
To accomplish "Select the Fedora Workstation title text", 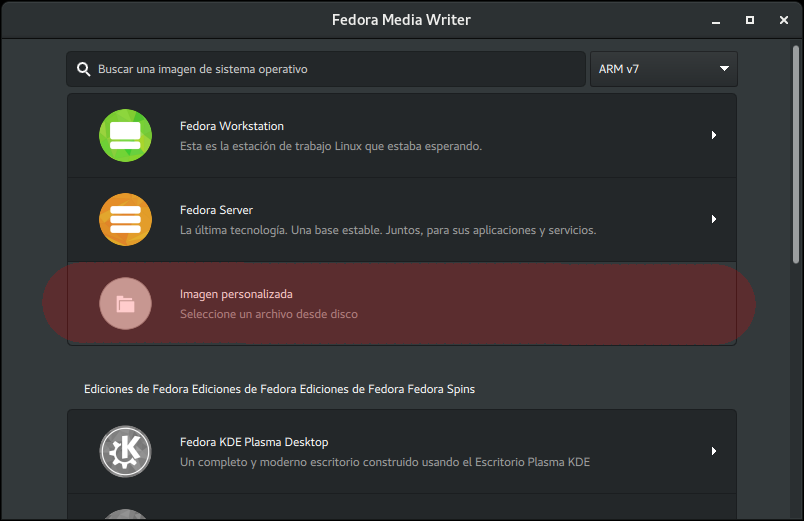I will click(x=232, y=126).
